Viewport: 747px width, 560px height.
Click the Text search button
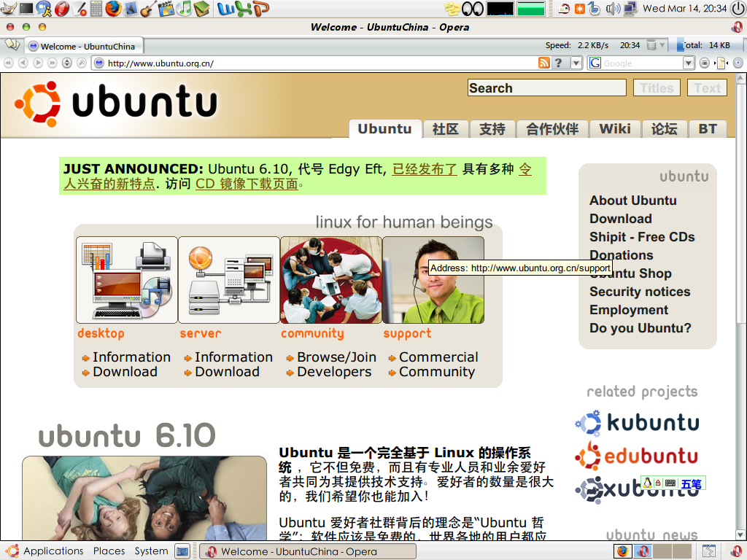pyautogui.click(x=707, y=87)
